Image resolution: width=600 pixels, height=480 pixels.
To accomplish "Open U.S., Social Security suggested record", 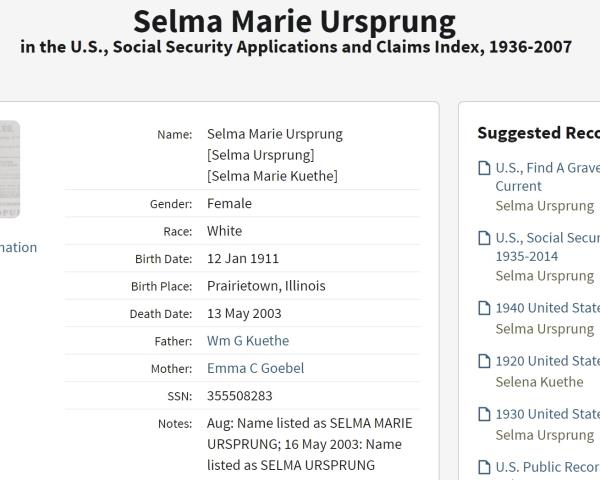I will click(x=547, y=238).
